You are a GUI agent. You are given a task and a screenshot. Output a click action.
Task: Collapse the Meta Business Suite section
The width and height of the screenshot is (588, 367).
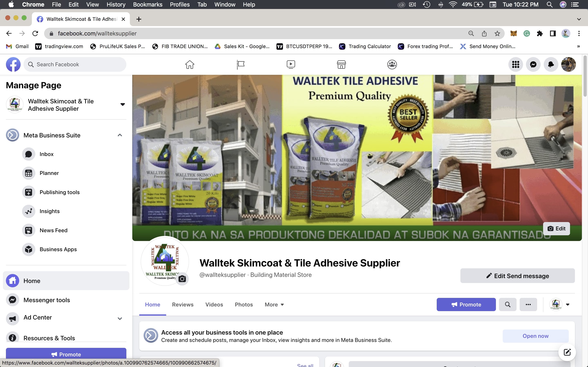pyautogui.click(x=120, y=135)
